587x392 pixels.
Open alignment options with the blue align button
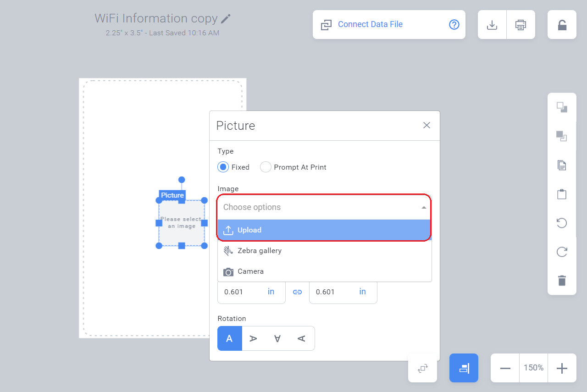464,368
